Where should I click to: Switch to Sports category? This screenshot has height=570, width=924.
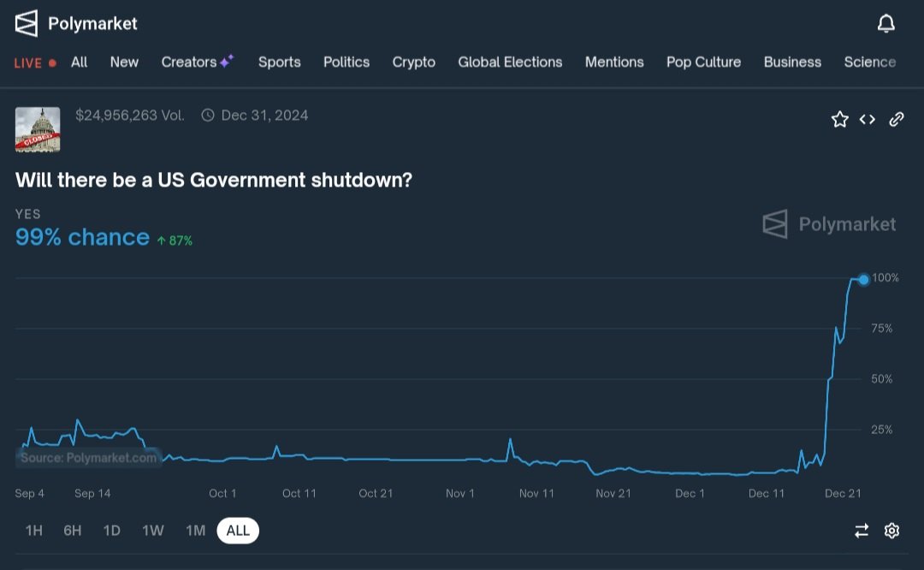click(279, 62)
